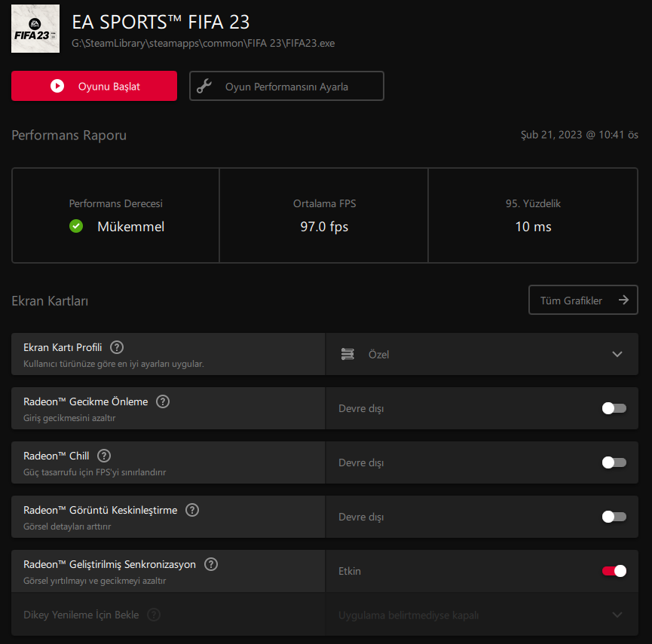Open help for Dikey Yenileme İçin Bekle
The width and height of the screenshot is (652, 644).
point(154,615)
